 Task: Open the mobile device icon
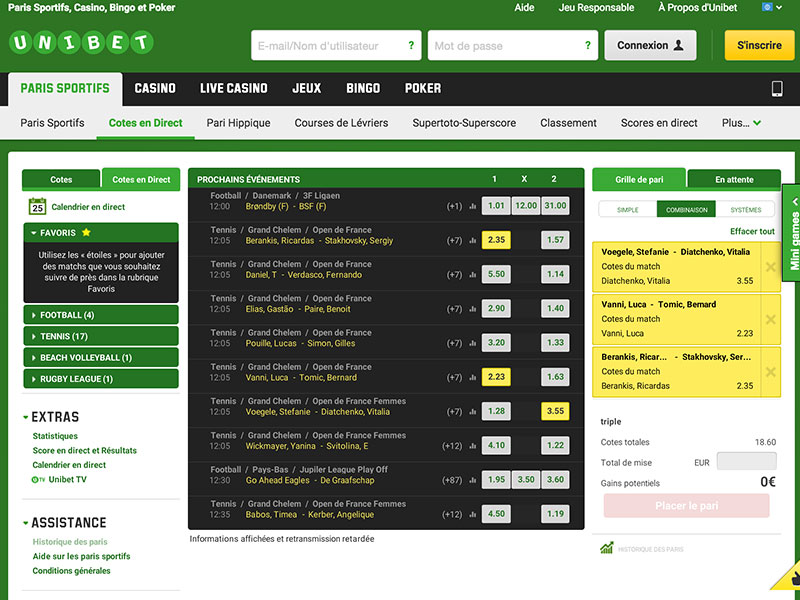[777, 89]
